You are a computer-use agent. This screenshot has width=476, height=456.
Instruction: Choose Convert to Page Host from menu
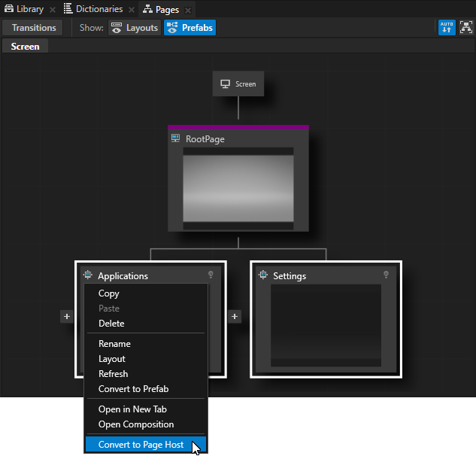pyautogui.click(x=141, y=445)
